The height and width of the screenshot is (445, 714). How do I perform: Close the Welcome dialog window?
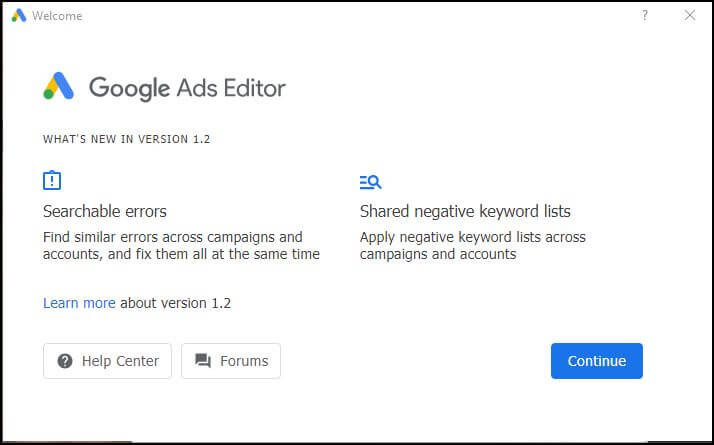(x=690, y=15)
